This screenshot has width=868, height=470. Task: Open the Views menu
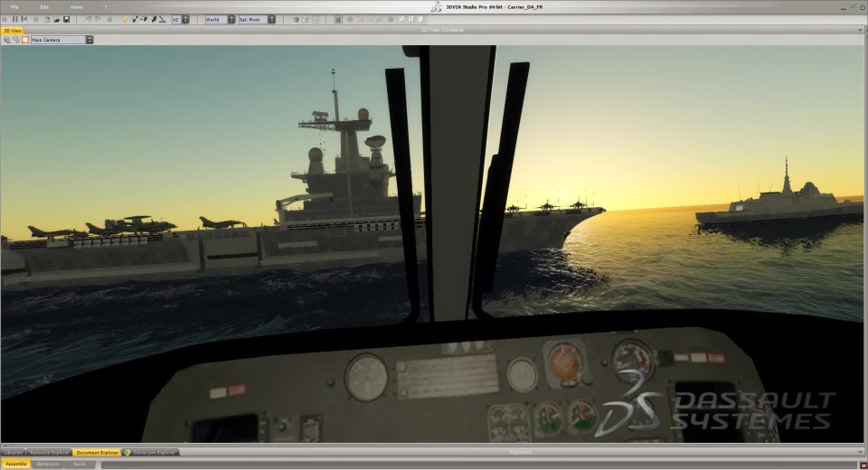pyautogui.click(x=76, y=7)
